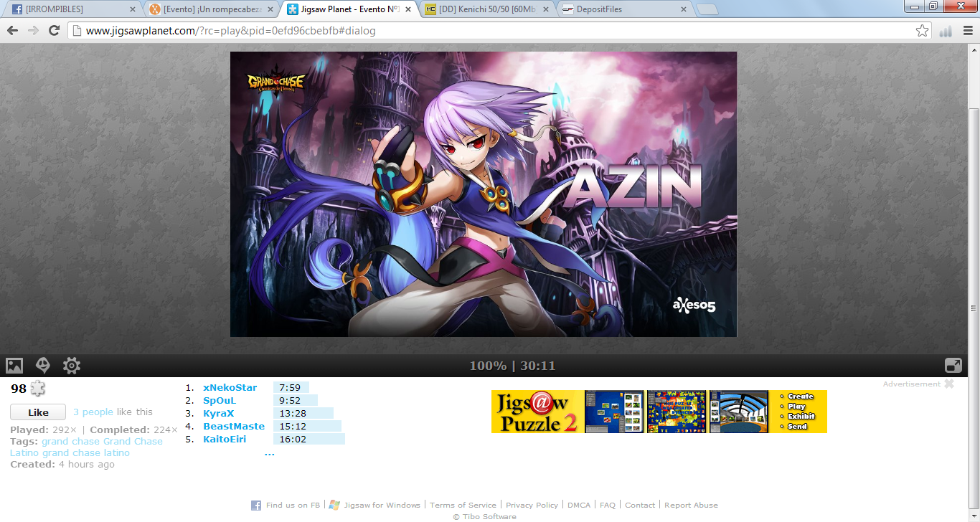Click the '100% | 30:11' progress text

(512, 366)
